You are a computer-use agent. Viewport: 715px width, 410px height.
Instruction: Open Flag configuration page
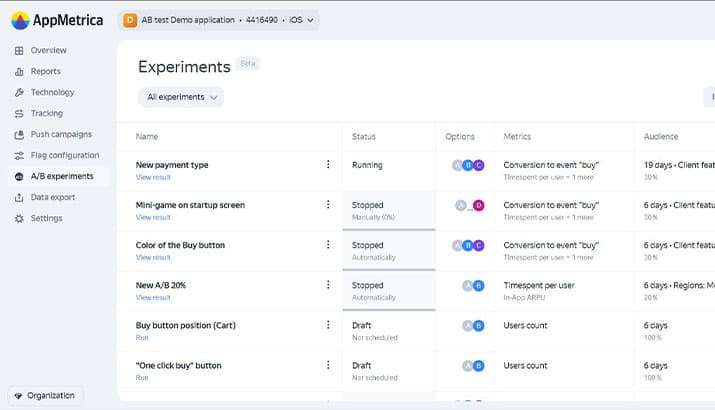tap(65, 155)
